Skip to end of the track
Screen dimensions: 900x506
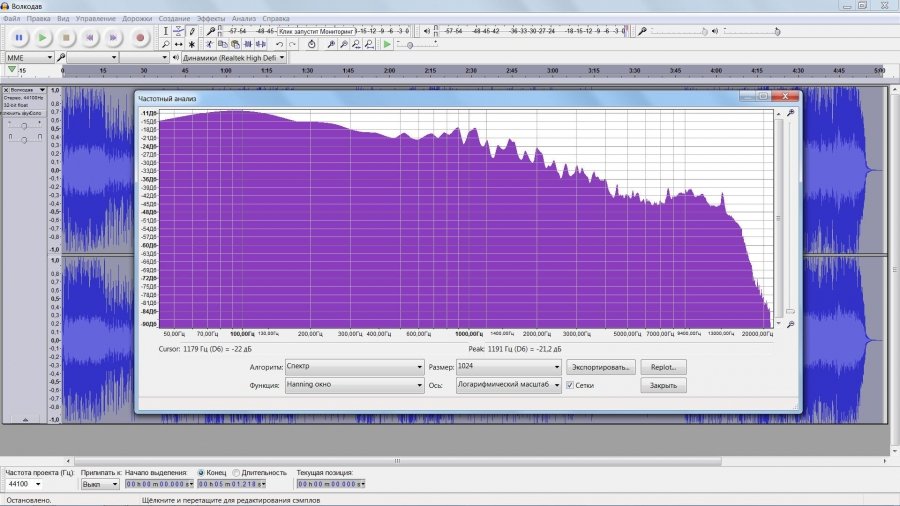[115, 37]
